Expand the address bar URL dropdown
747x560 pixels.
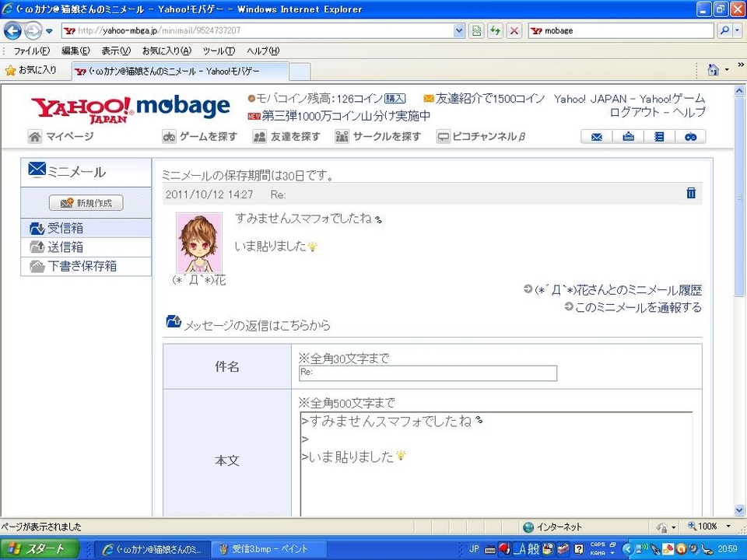[459, 30]
